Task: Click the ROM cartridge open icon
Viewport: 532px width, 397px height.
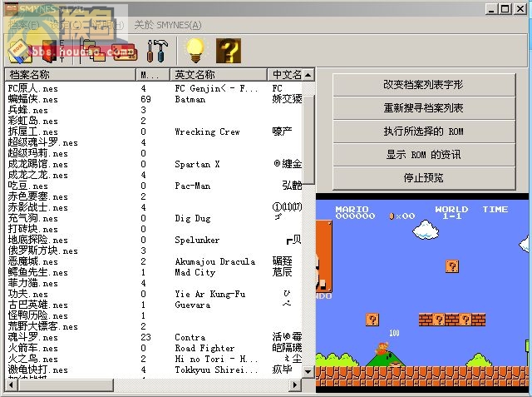Action: [x=20, y=52]
